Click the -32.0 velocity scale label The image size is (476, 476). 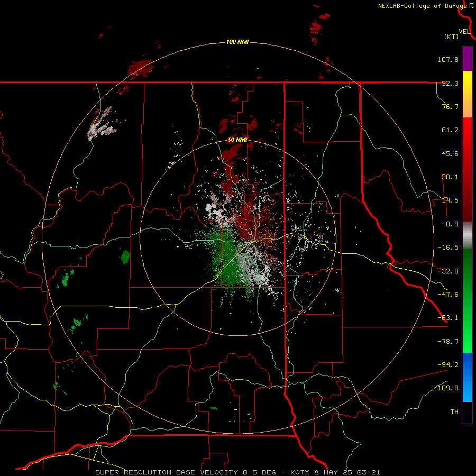tap(448, 271)
